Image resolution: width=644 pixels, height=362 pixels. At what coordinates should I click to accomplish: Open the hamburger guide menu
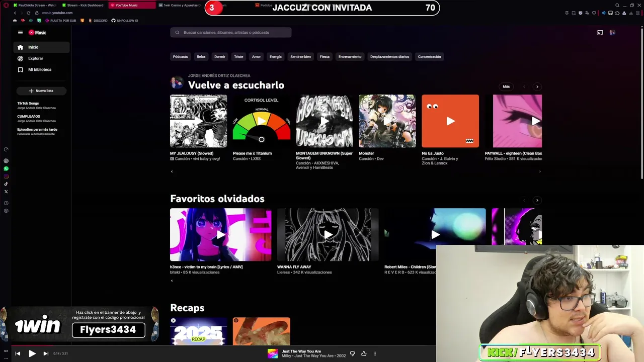pyautogui.click(x=20, y=33)
